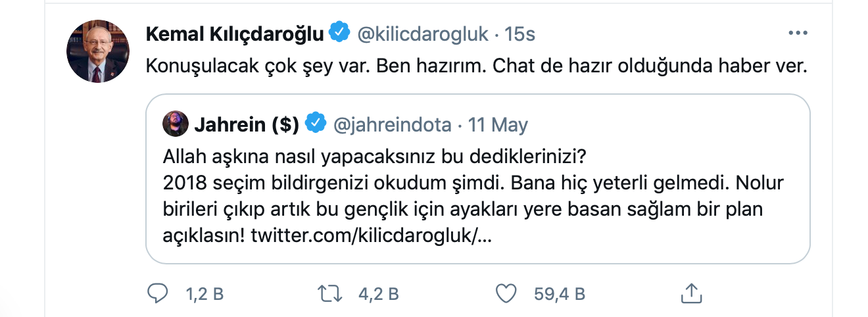Open the @kilicdarogluk handle link
The image size is (868, 317).
[422, 35]
